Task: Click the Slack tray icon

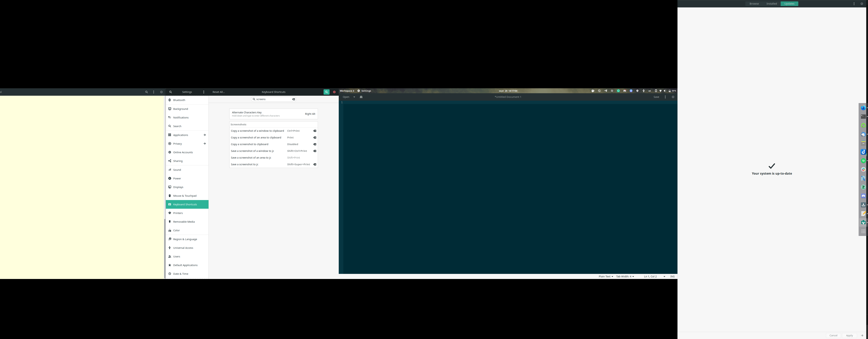Action: [612, 91]
